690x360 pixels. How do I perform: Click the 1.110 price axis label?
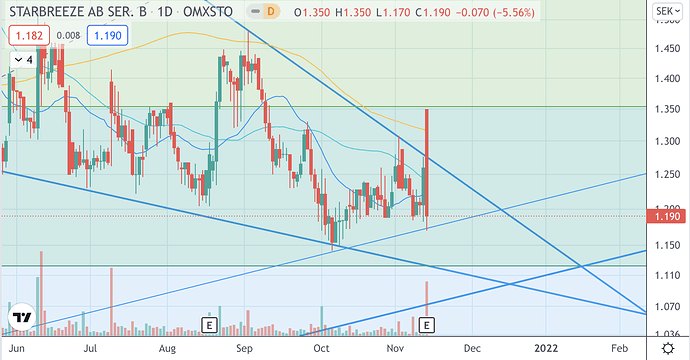pyautogui.click(x=668, y=276)
